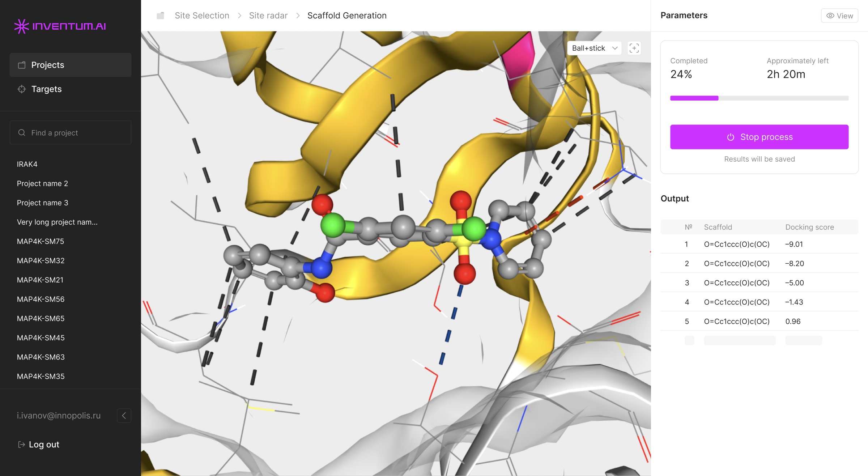The height and width of the screenshot is (476, 868).
Task: Click the focus/center view icon
Action: 634,48
